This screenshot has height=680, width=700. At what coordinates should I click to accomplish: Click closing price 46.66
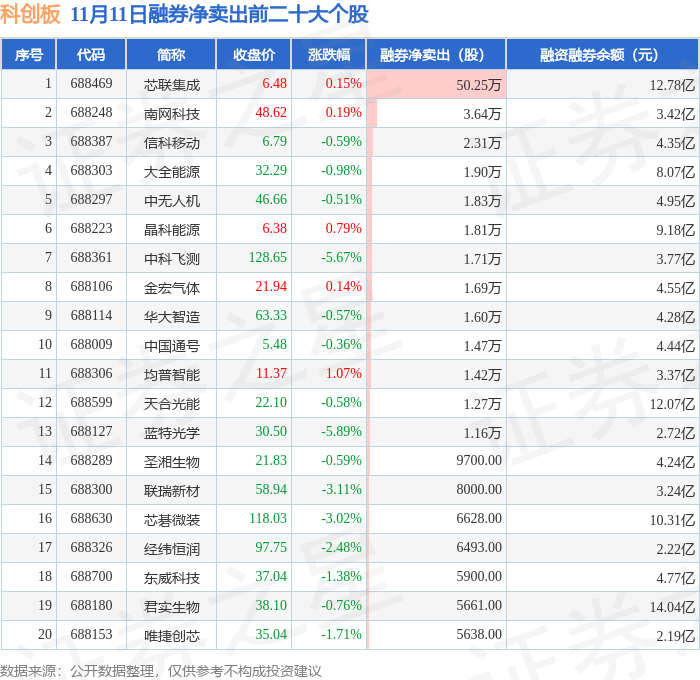coord(271,200)
